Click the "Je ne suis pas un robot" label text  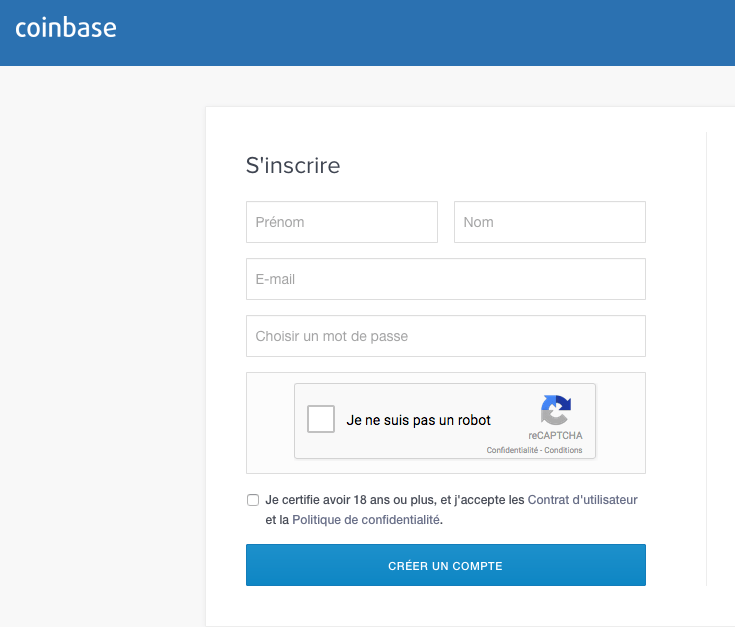pyautogui.click(x=418, y=420)
